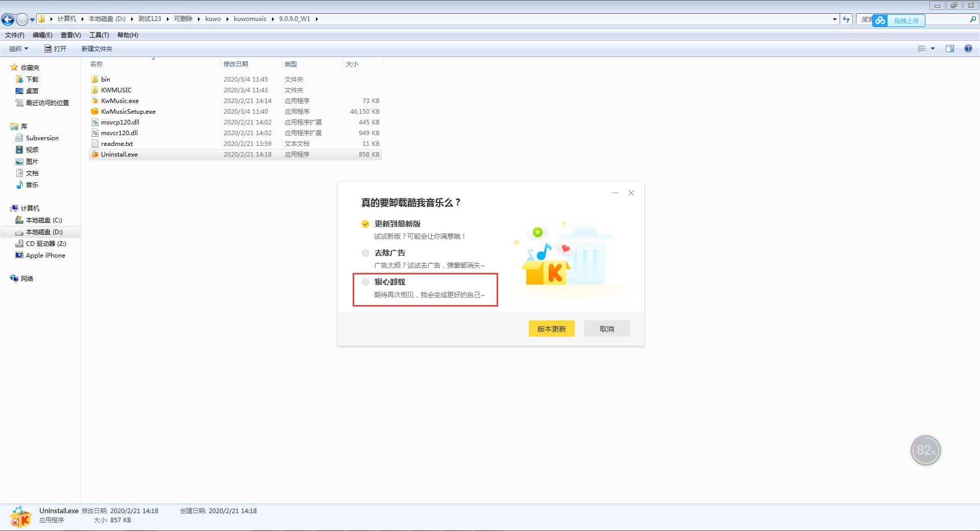Select the Uninstall.exe application

click(118, 154)
